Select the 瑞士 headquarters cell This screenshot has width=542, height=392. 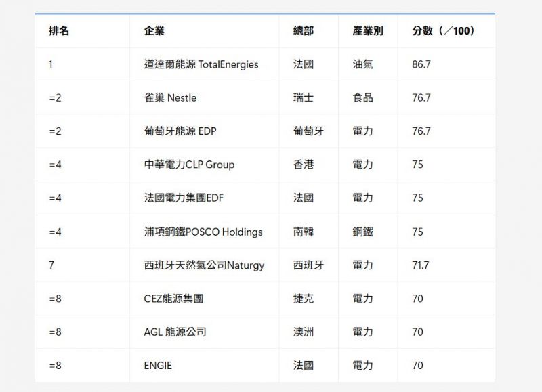click(304, 97)
